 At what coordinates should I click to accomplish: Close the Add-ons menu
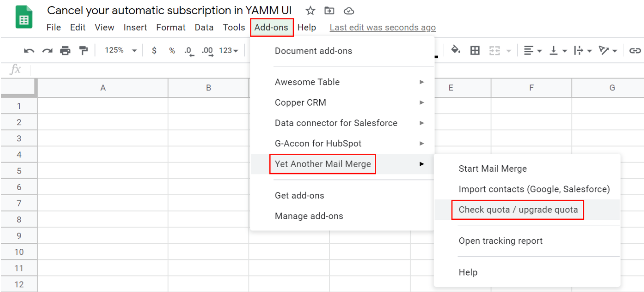pos(271,28)
